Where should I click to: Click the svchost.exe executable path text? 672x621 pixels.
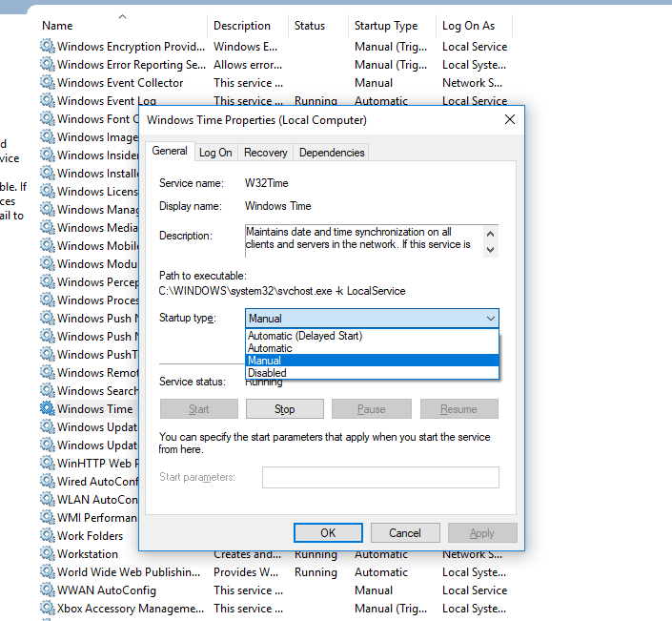(282, 291)
